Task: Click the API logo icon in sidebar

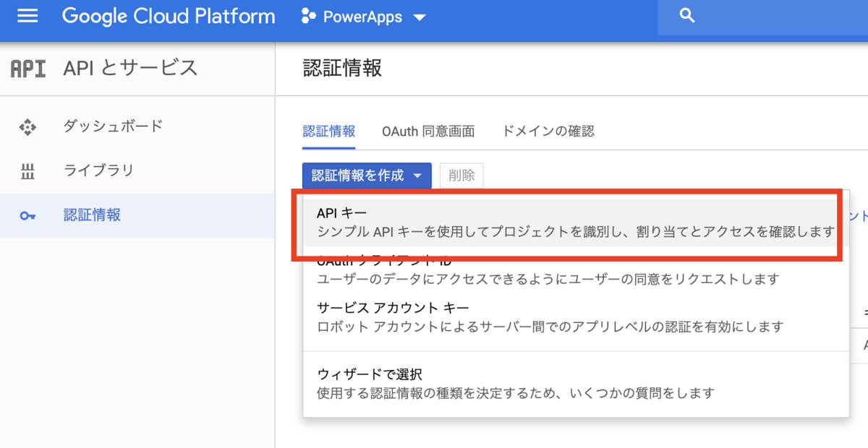Action: [28, 69]
